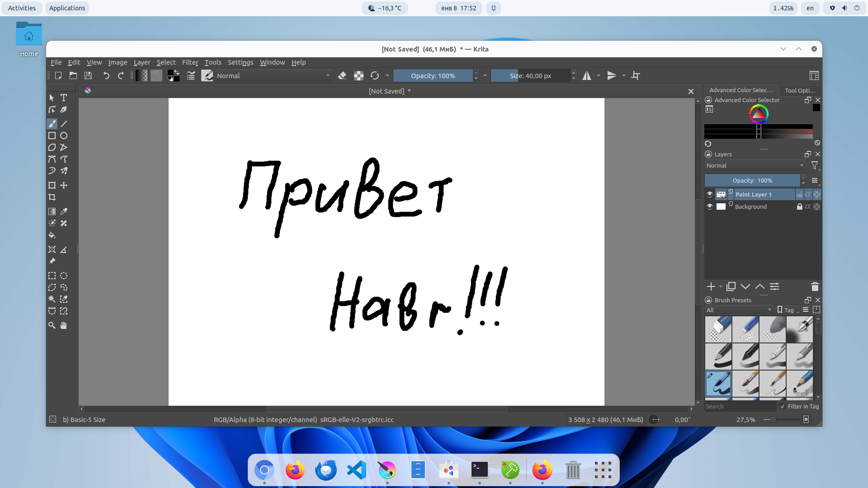Disable the Filter in Tag checkbox
This screenshot has width=868, height=488.
click(x=782, y=407)
